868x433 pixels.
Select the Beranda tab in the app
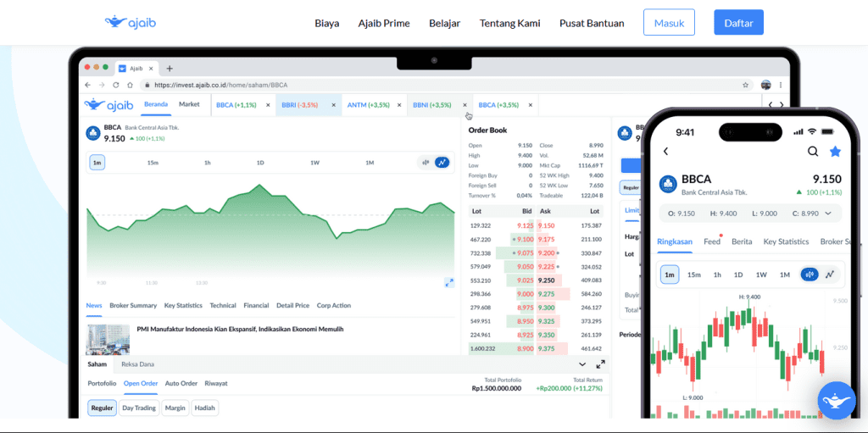(156, 104)
